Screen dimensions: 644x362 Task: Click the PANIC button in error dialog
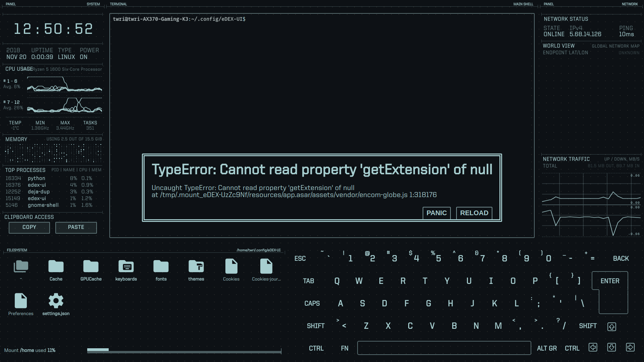436,213
